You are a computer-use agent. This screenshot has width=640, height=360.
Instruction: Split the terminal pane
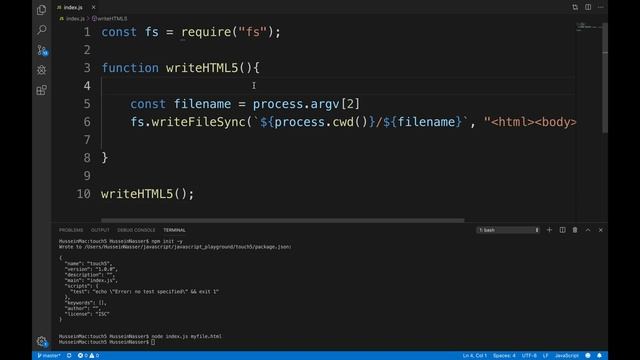562,230
